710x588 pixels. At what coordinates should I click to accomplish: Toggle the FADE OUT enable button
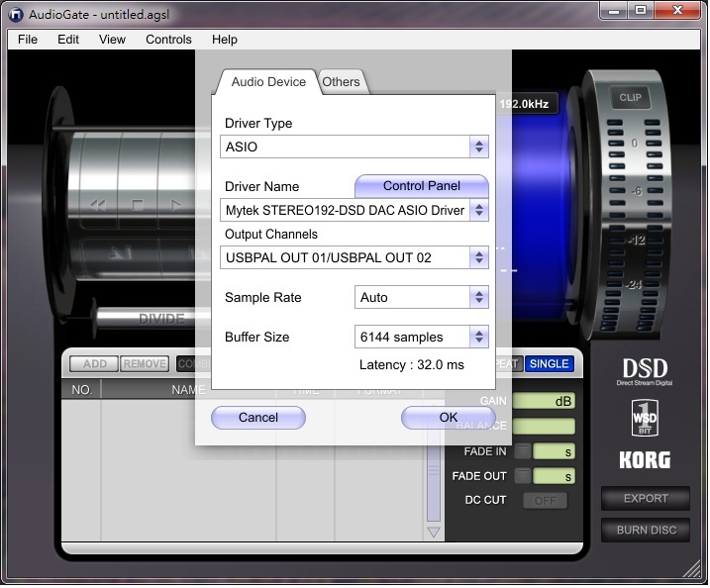pyautogui.click(x=522, y=476)
